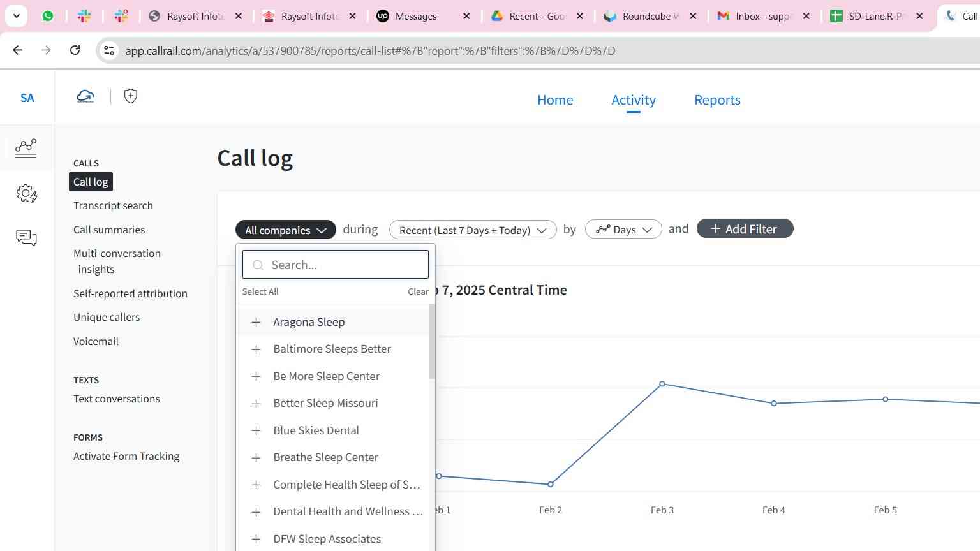
Task: Click the shield plus icon
Action: click(x=131, y=96)
